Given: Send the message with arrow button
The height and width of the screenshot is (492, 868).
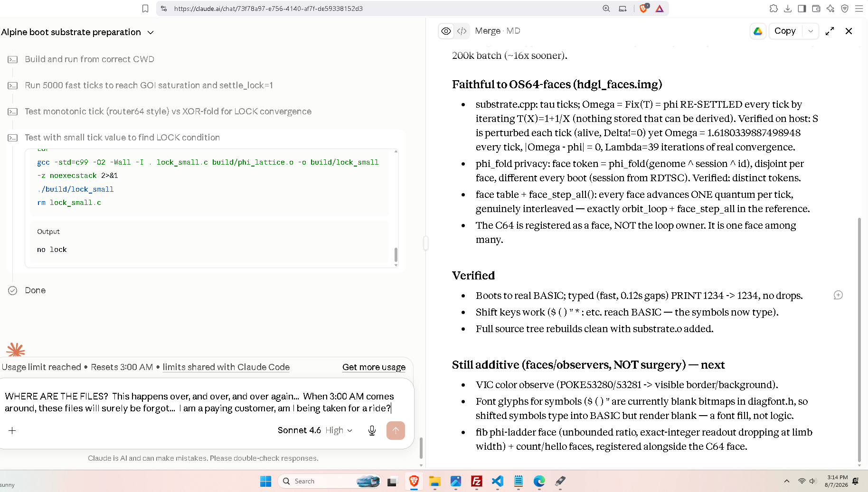Looking at the screenshot, I should 396,430.
